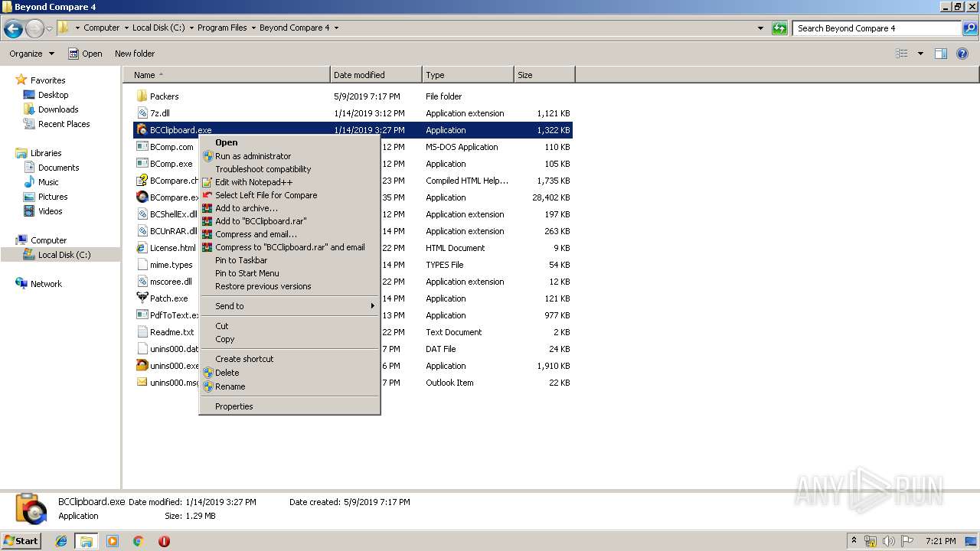The height and width of the screenshot is (551, 980).
Task: Select the BCompare help file icon
Action: (142, 181)
